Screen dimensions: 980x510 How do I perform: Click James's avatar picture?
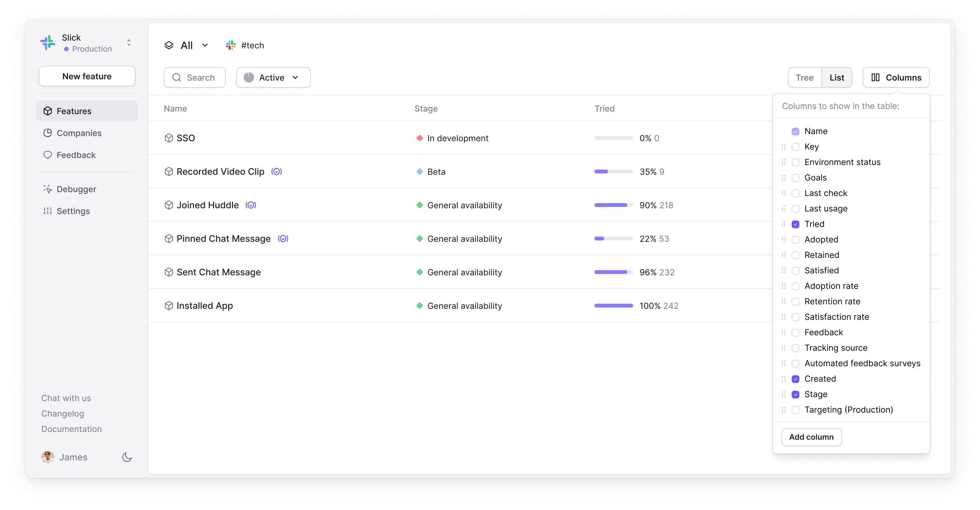pos(48,457)
